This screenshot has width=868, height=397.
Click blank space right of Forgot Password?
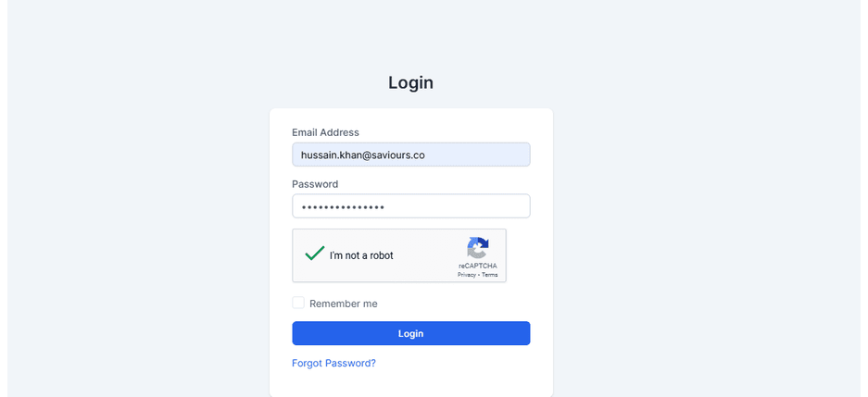point(463,363)
